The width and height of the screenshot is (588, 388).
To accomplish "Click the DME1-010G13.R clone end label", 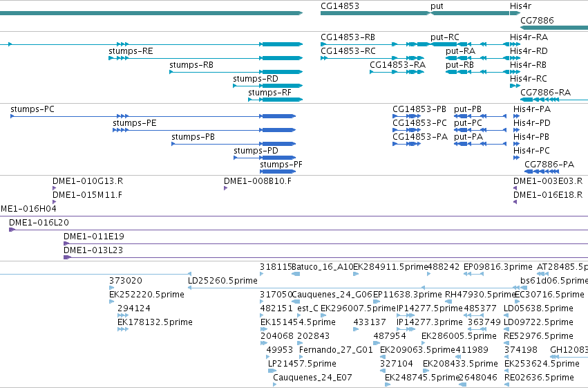I will click(88, 181).
